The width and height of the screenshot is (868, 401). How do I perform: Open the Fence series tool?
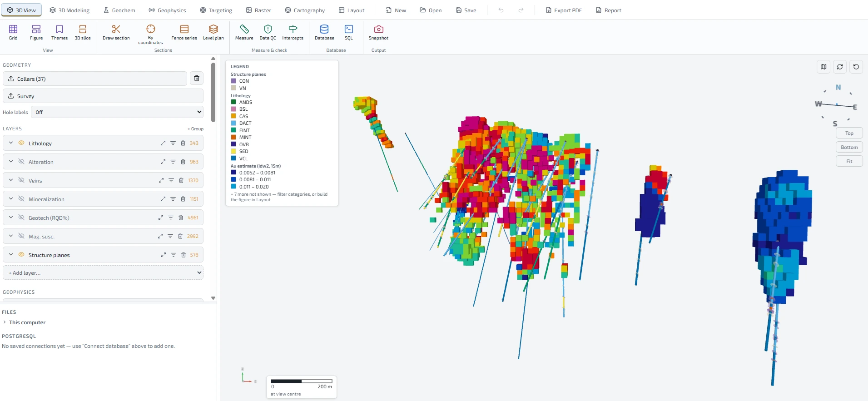click(x=184, y=32)
